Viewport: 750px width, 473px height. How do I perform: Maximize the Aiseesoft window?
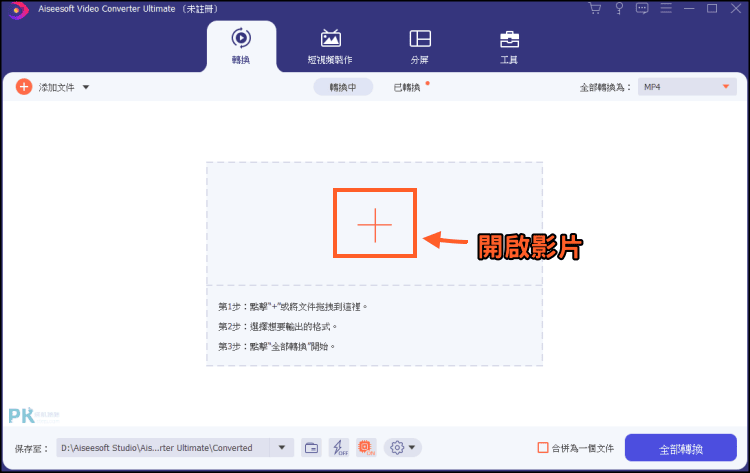[x=712, y=9]
